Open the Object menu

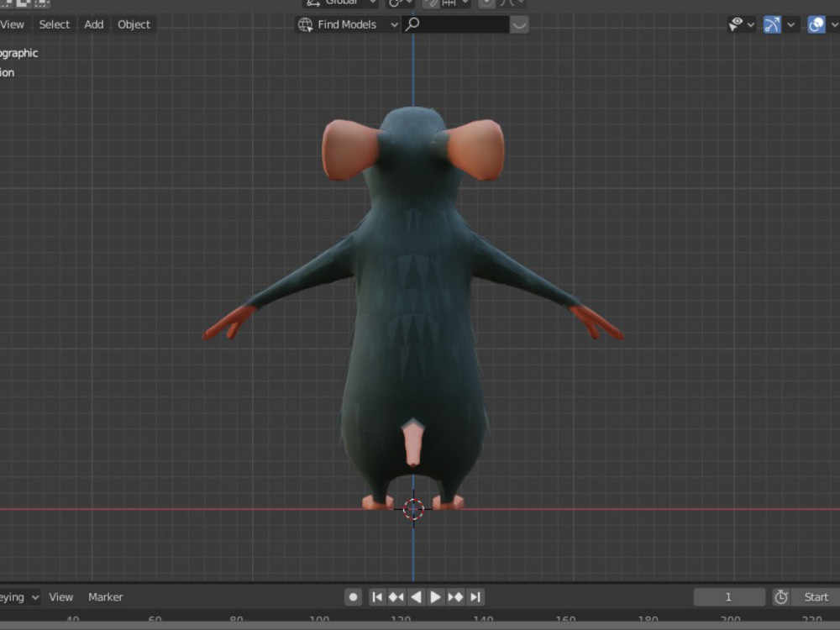coord(134,24)
